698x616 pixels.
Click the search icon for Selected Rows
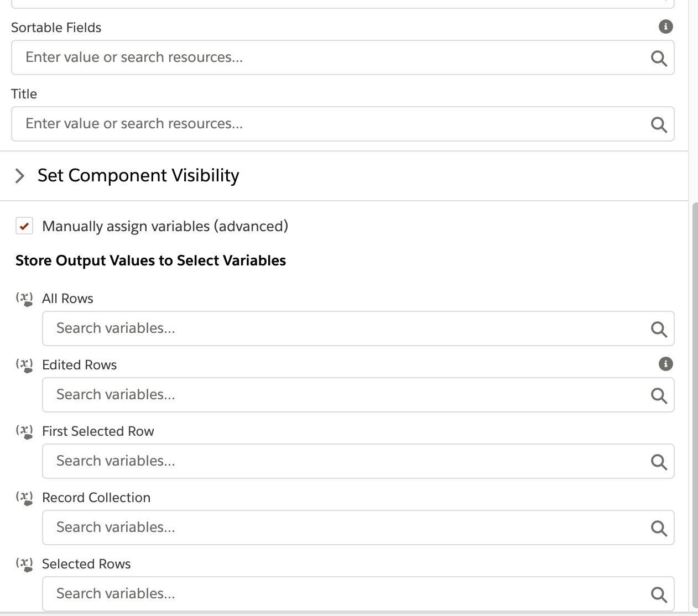(659, 594)
